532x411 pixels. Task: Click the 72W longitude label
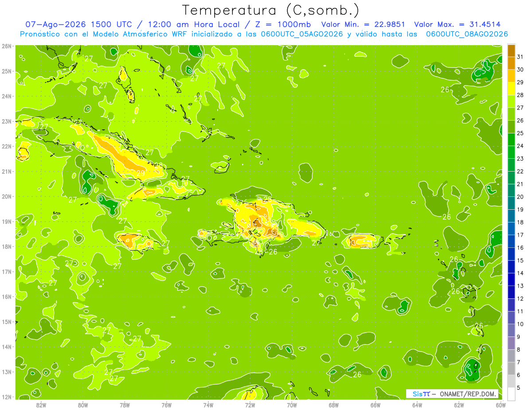click(250, 405)
